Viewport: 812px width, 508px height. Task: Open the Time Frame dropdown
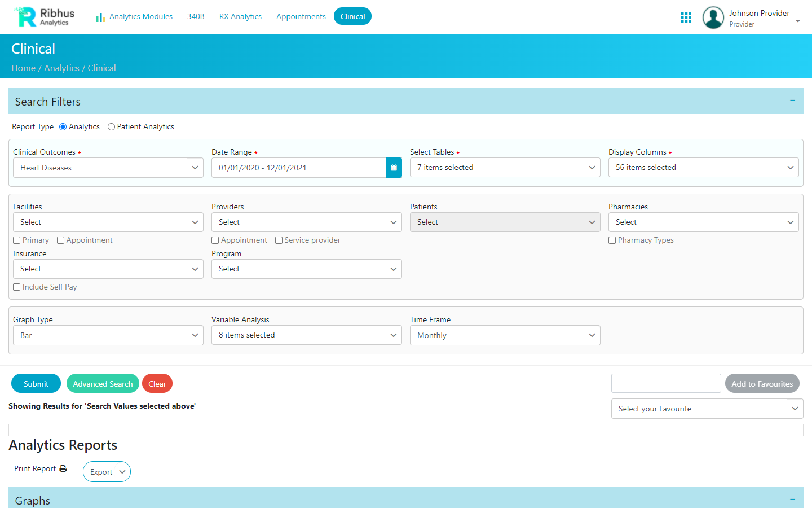[505, 335]
